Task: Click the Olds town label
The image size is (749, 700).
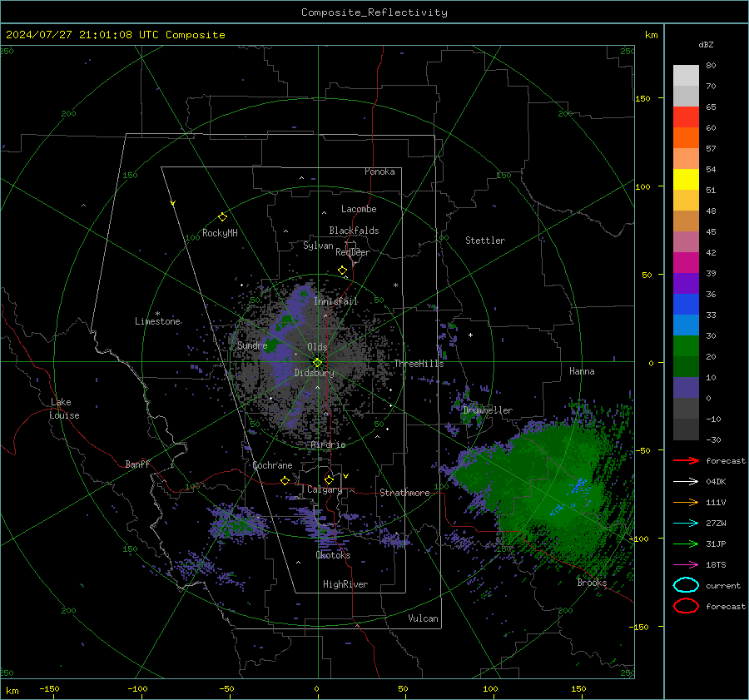Action: click(317, 347)
